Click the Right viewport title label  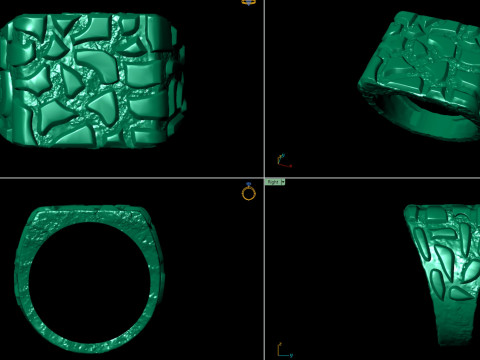pyautogui.click(x=273, y=182)
